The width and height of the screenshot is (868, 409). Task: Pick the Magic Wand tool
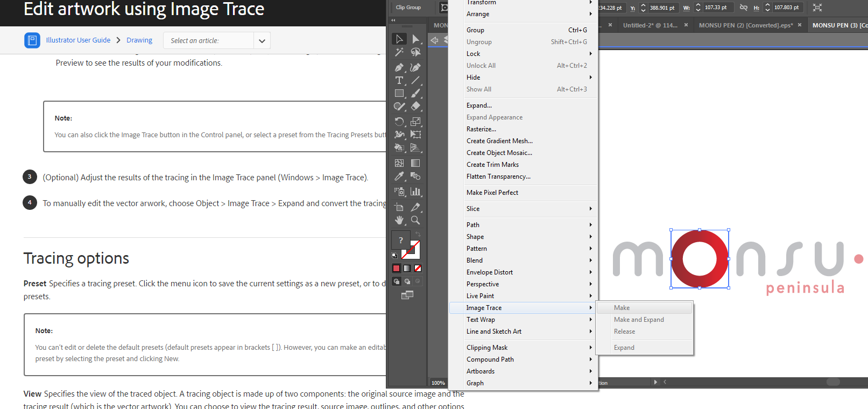point(399,52)
